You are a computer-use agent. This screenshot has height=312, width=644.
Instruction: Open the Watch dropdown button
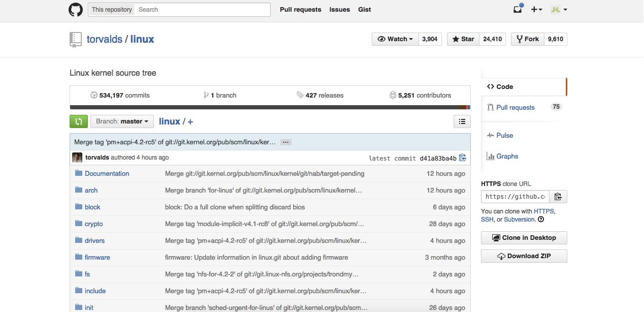click(x=395, y=39)
